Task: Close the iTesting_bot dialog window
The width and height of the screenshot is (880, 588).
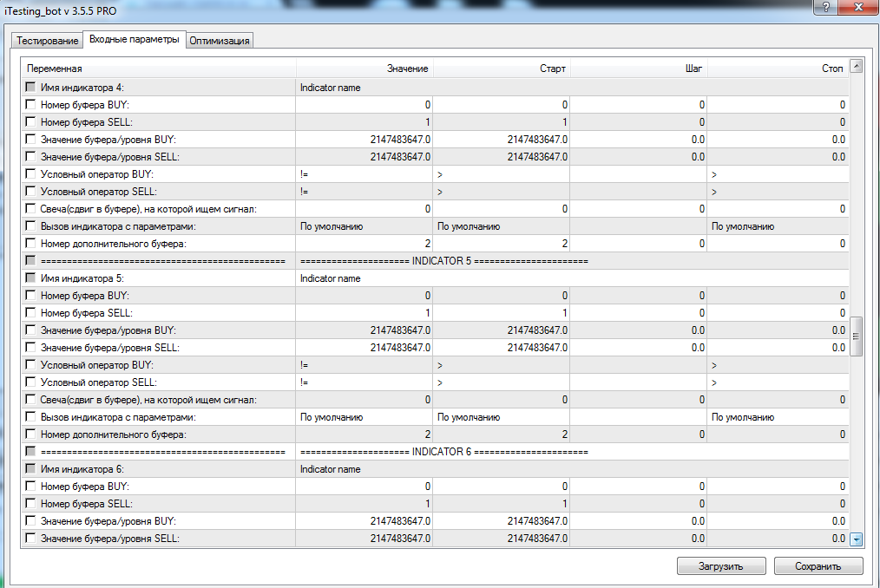Action: pyautogui.click(x=858, y=8)
